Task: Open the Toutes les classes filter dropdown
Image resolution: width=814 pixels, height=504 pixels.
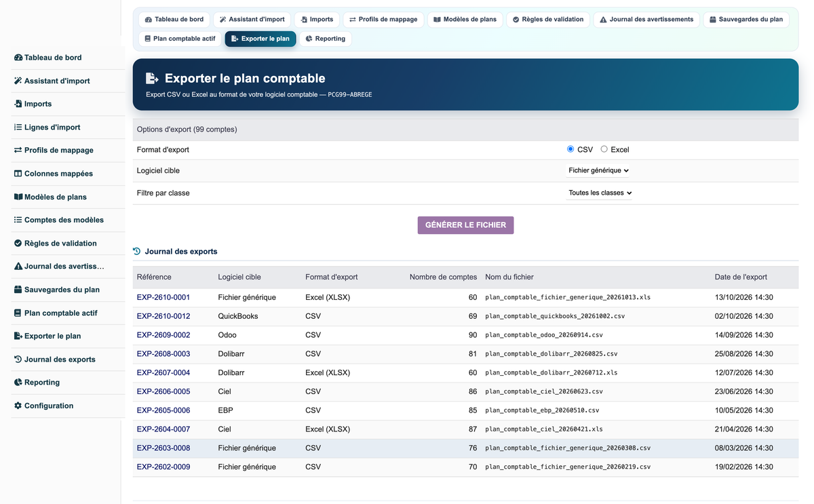Action: click(x=600, y=193)
